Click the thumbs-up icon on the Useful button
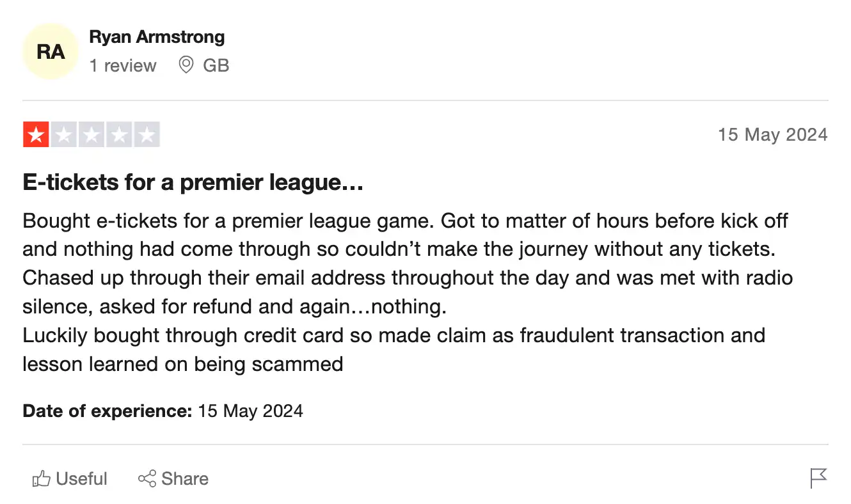Viewport: 851px width, 504px height. (40, 478)
